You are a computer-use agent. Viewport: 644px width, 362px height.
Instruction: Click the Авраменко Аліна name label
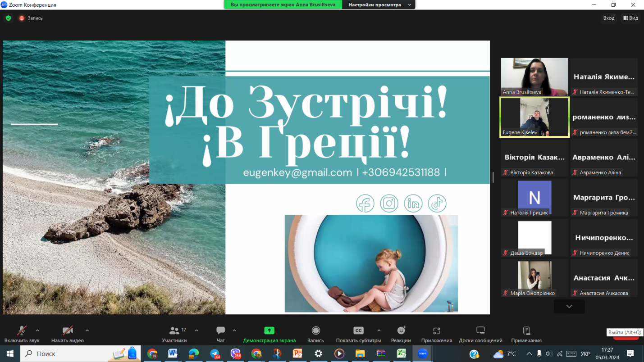point(600,172)
